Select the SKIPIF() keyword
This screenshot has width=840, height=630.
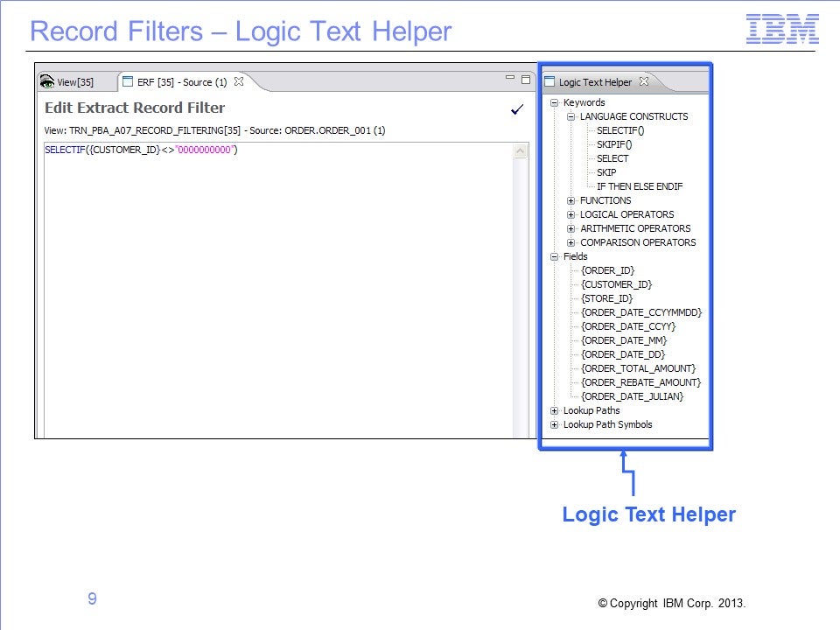[x=614, y=144]
